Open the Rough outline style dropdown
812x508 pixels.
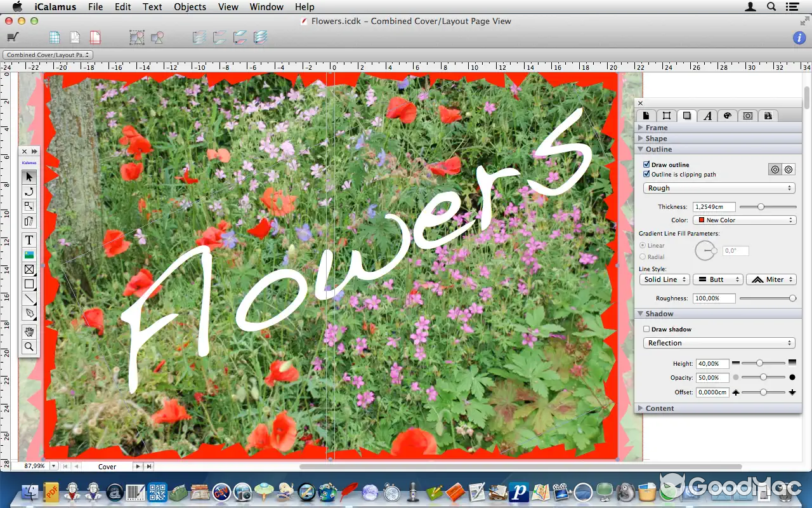(719, 188)
